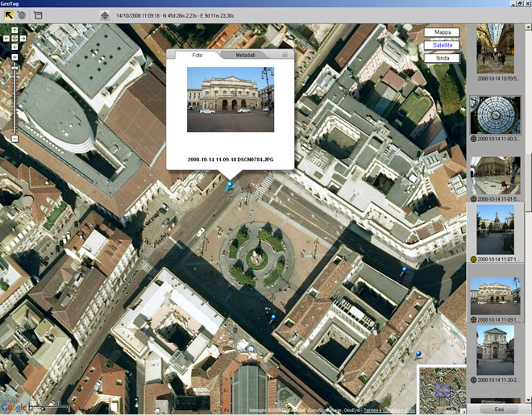Click the cyan selected map pin
Image resolution: width=532 pixels, height=416 pixels.
point(230,186)
